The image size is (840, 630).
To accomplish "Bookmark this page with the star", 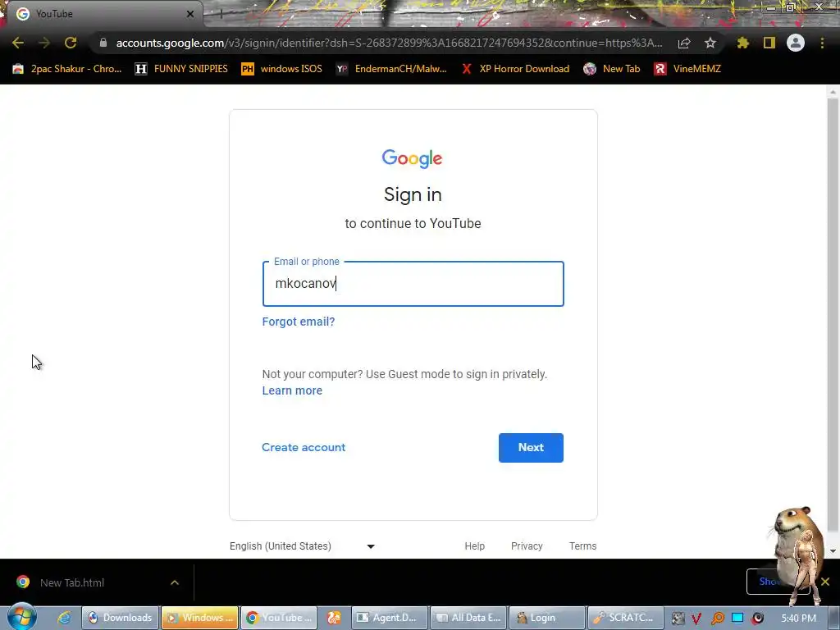I will tap(710, 43).
